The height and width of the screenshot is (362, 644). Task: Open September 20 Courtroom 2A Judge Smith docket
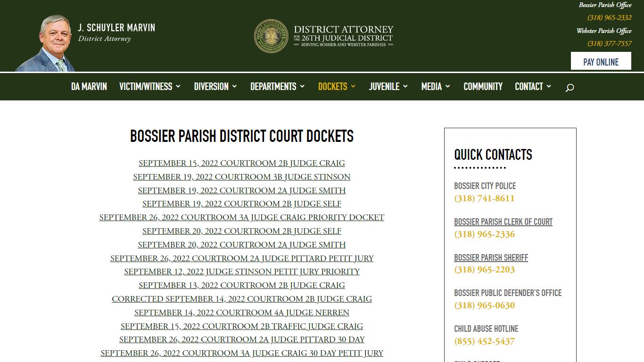242,245
